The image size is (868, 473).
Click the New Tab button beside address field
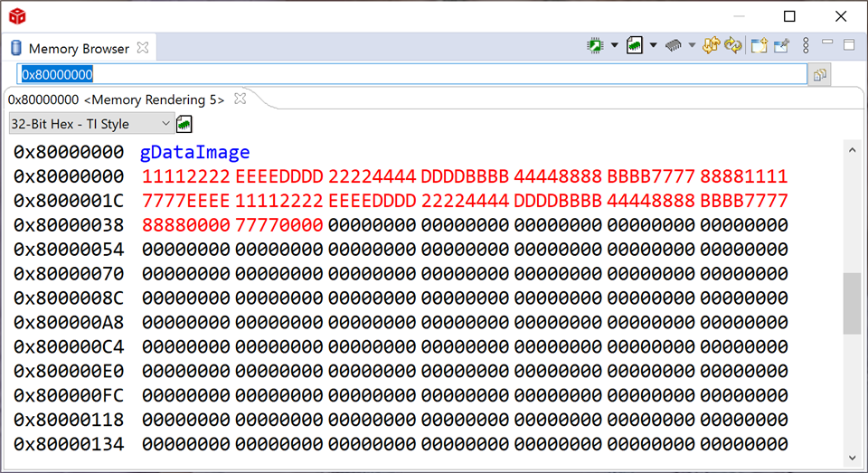820,74
